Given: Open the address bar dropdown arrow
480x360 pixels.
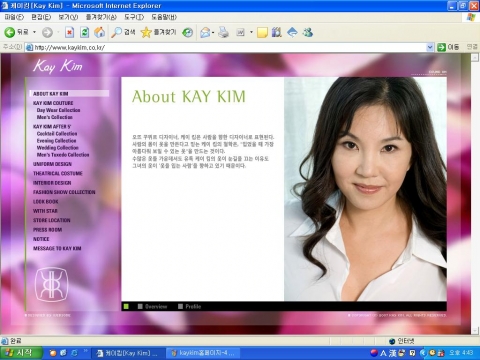Looking at the screenshot, I should tap(430, 47).
